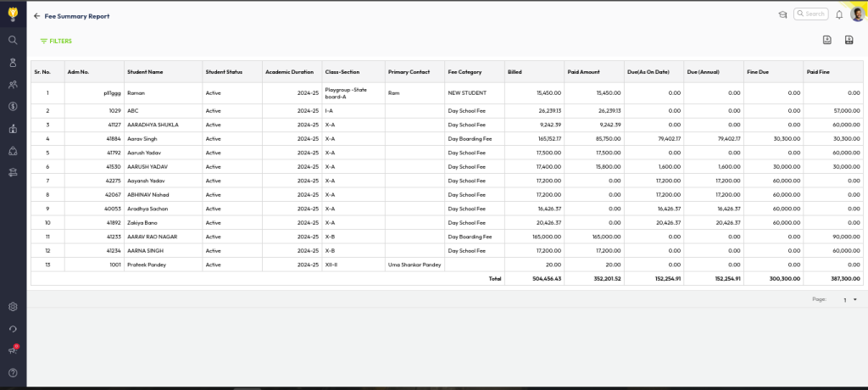The image size is (868, 390).
Task: Open the Page number dropdown
Action: (x=849, y=299)
